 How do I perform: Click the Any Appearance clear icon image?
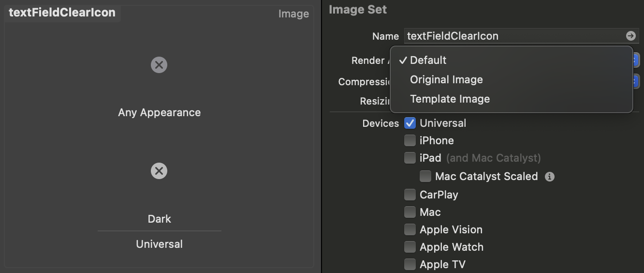[x=159, y=65]
